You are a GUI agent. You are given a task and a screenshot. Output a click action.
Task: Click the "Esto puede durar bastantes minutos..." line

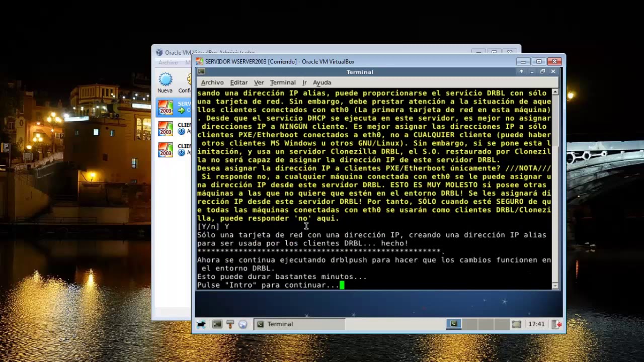pyautogui.click(x=282, y=277)
